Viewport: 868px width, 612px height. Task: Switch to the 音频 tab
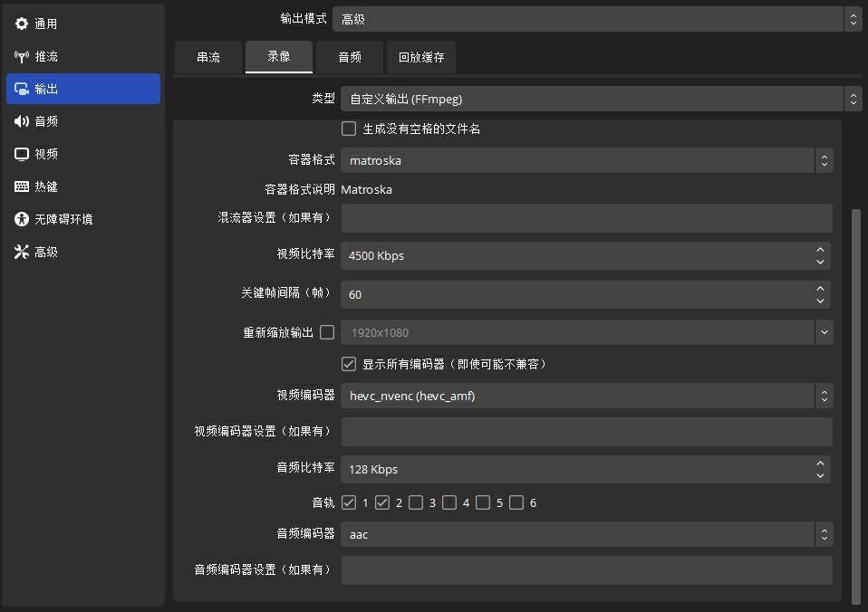[x=350, y=57]
